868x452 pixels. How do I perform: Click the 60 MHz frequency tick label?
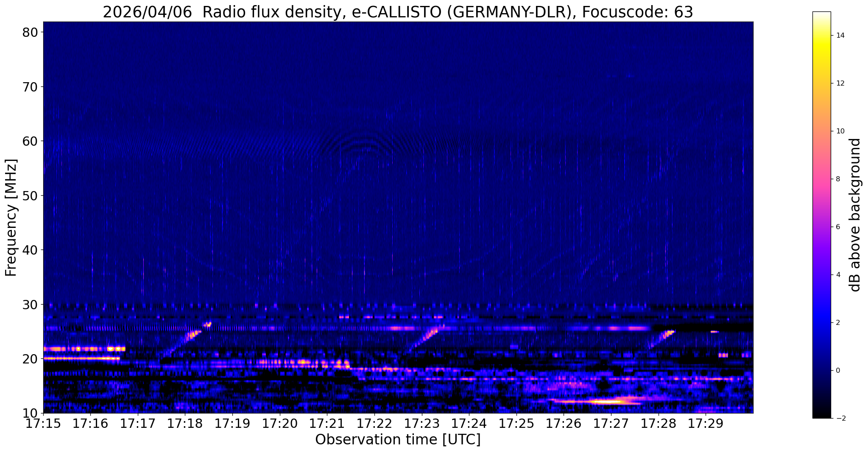coord(30,141)
